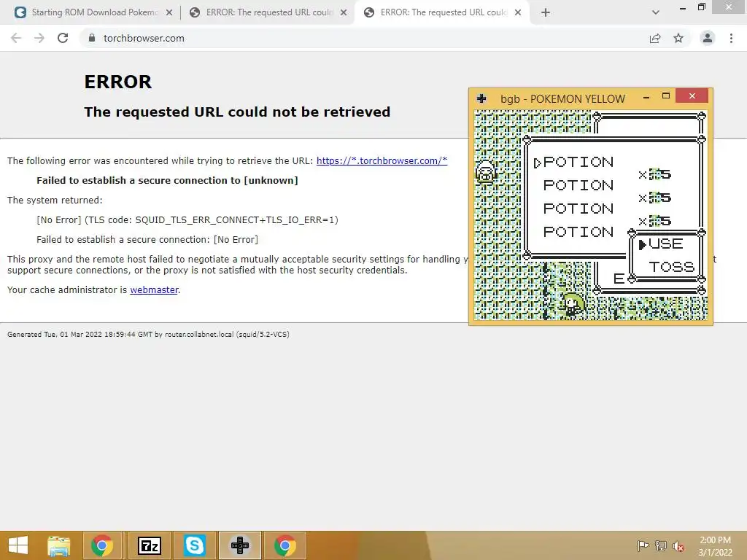Click the 'Generated Tue, 01 Mar 2022' footer
The height and width of the screenshot is (560, 747).
[x=148, y=334]
